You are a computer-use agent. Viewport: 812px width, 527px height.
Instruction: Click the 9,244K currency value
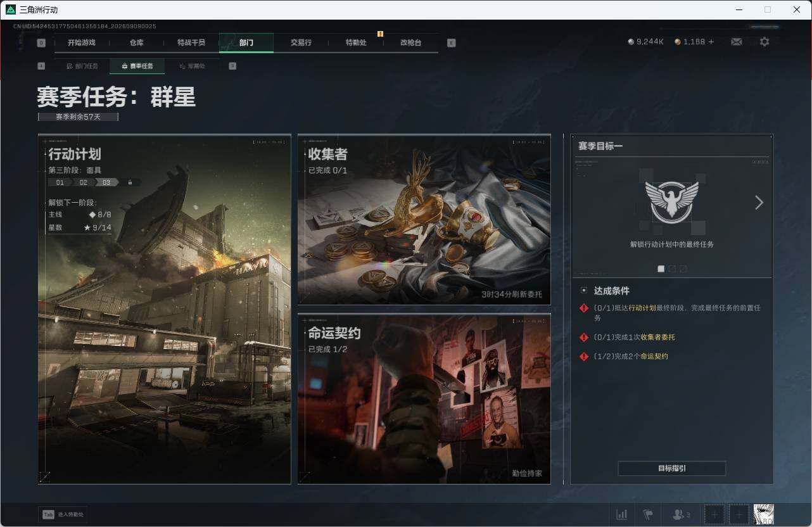click(650, 42)
